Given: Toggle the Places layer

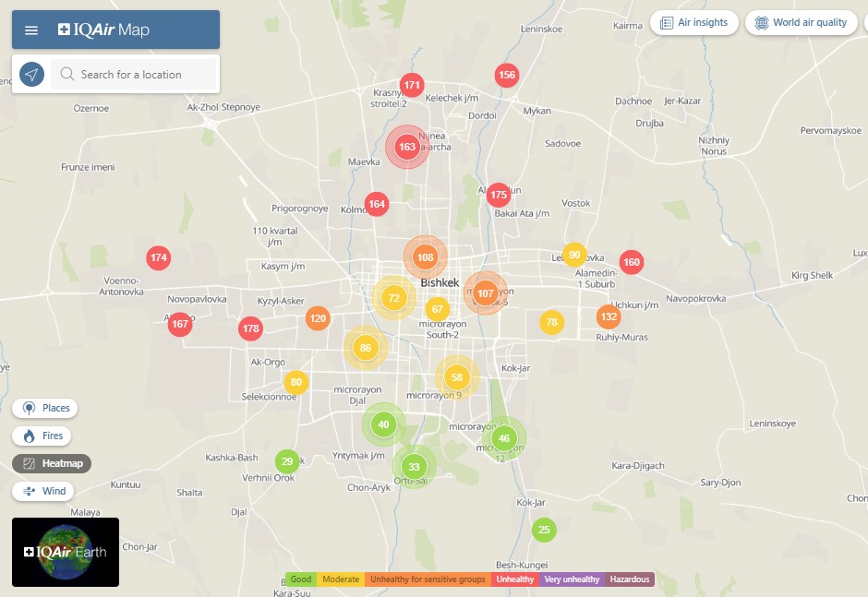Looking at the screenshot, I should 45,408.
